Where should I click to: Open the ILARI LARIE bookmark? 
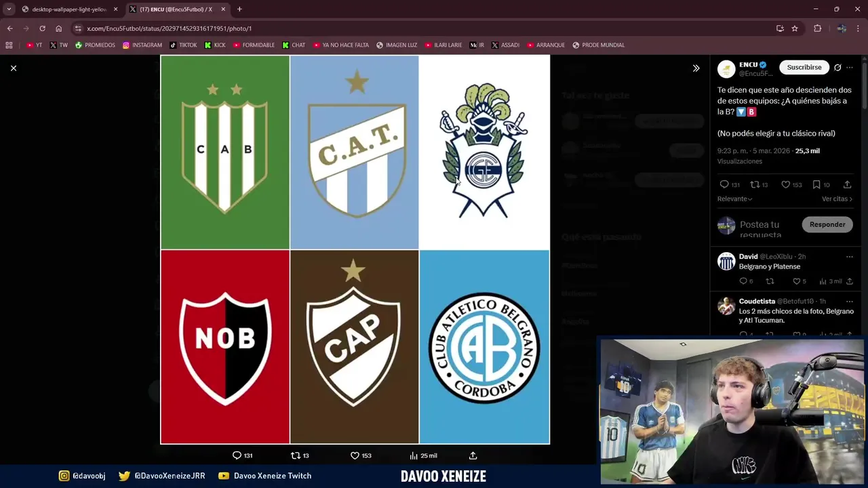(x=443, y=45)
